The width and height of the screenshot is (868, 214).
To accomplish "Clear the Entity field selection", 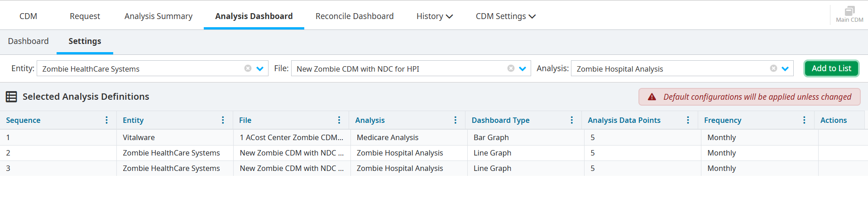I will coord(248,68).
